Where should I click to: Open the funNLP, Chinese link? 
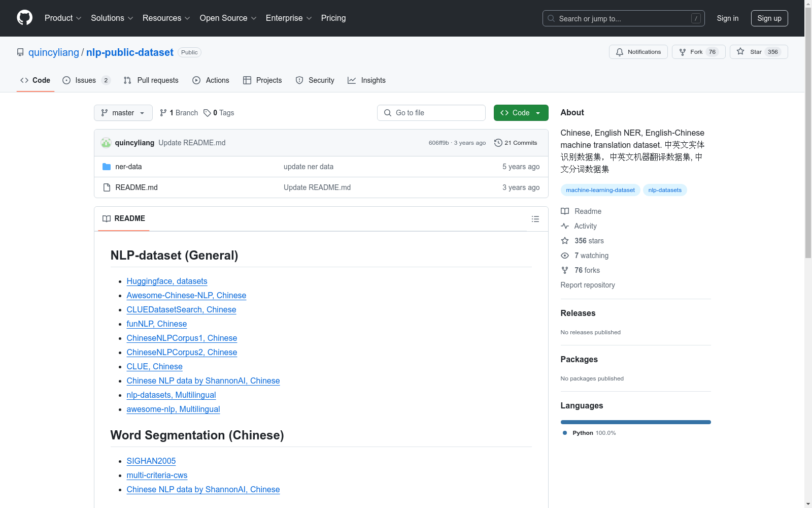tap(157, 324)
